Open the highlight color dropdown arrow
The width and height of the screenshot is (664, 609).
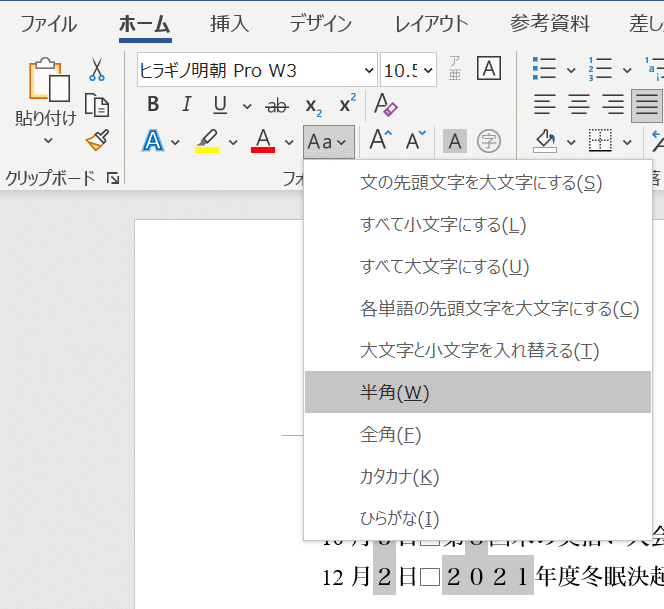tap(233, 142)
